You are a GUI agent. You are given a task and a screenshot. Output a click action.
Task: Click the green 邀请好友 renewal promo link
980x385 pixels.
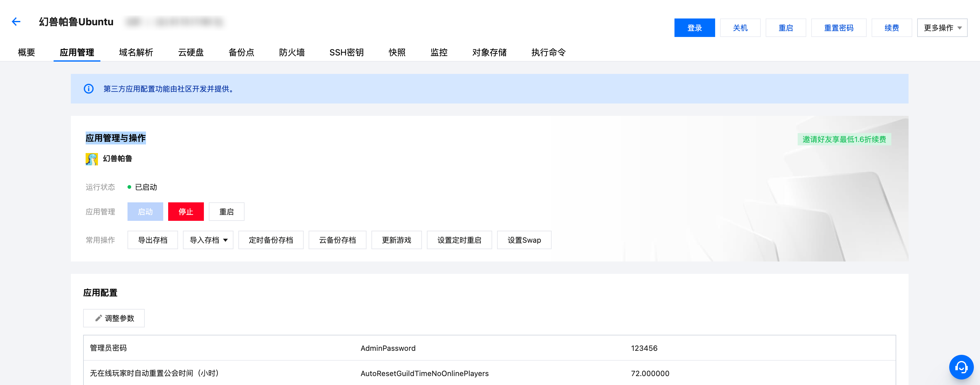[844, 139]
